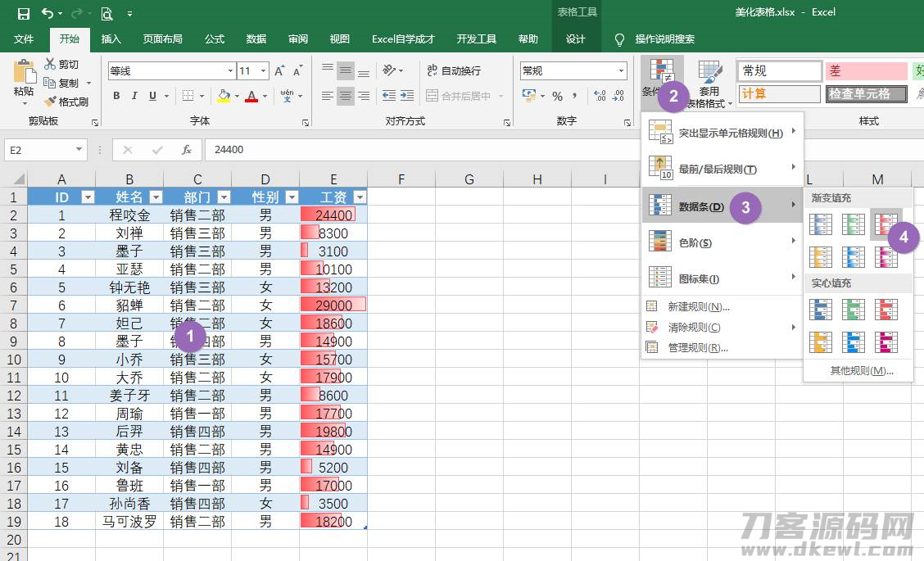Click the red font color A

point(251,96)
